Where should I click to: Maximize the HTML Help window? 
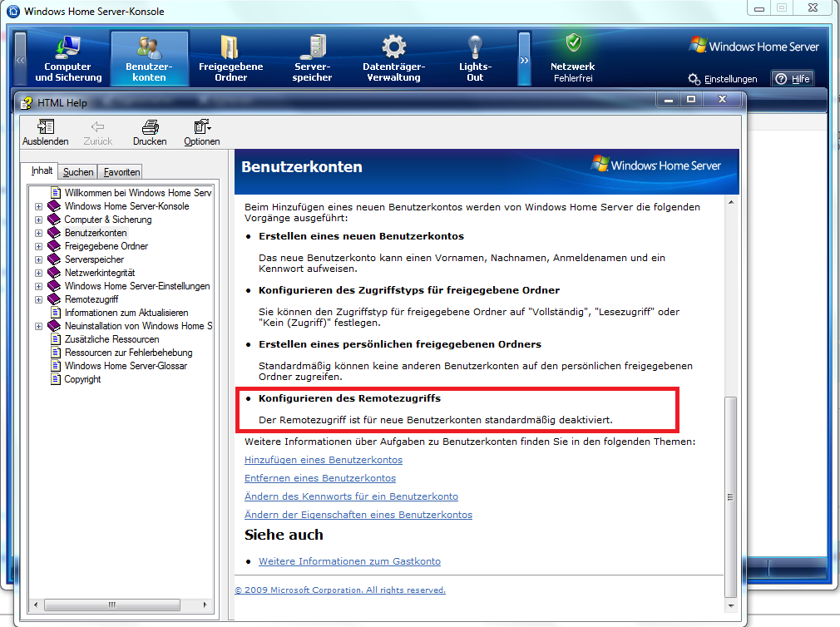point(691,100)
